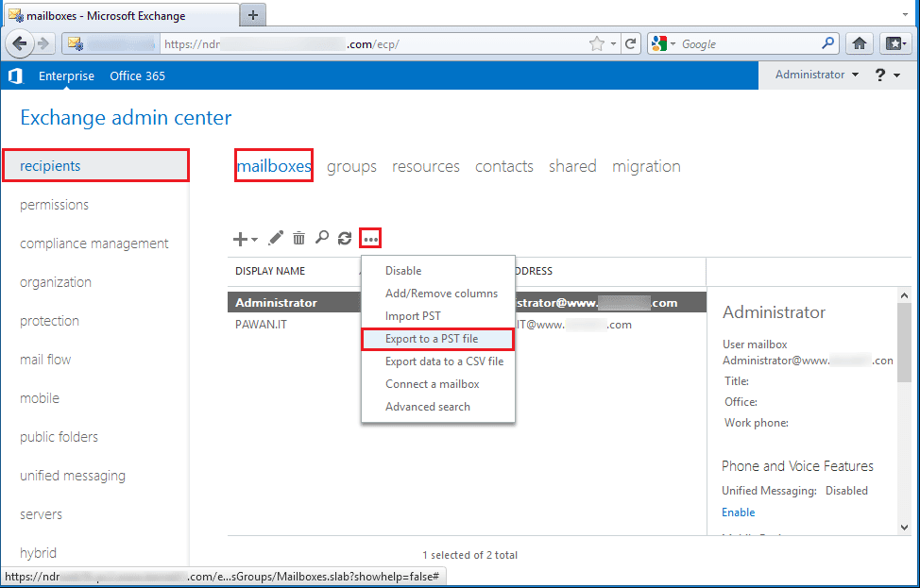The image size is (920, 588).
Task: Refresh the mailbox list icon
Action: point(345,238)
